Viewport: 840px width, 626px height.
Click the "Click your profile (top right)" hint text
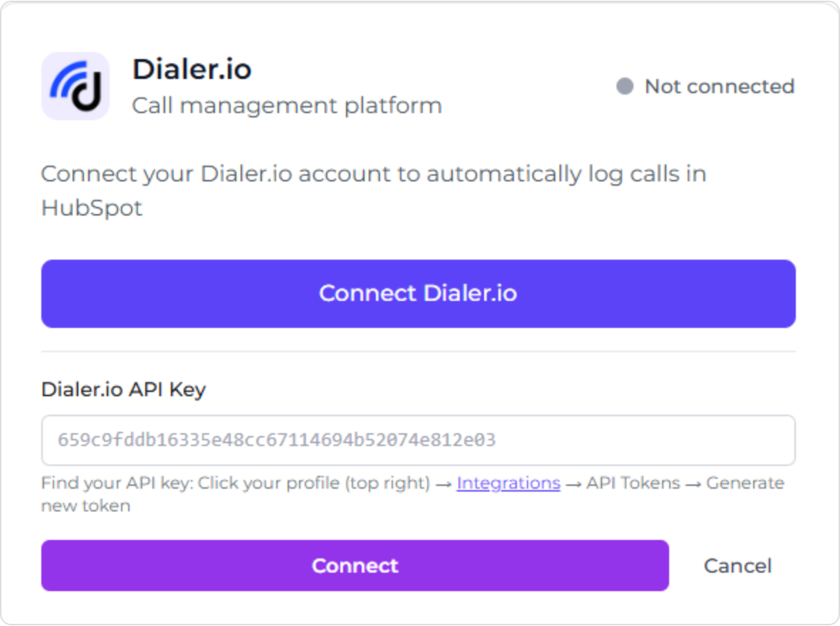tap(314, 483)
